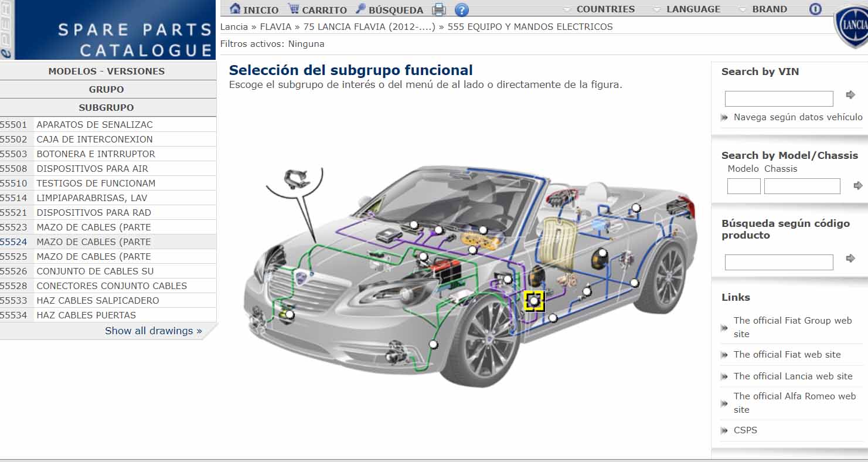Select 55525 MAZO DE CABLES
The width and height of the screenshot is (868, 462).
coord(108,256)
